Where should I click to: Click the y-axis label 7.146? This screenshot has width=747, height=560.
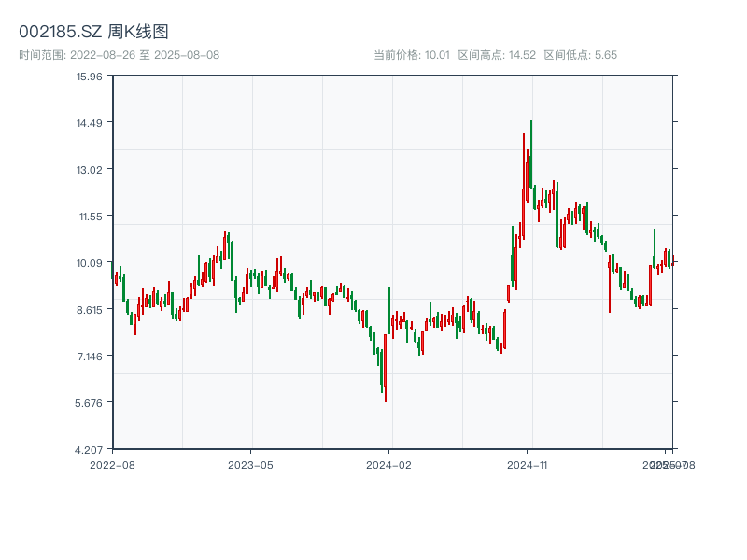90,357
